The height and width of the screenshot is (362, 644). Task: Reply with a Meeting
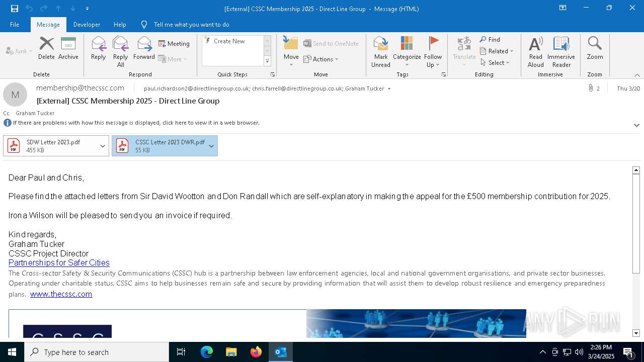174,44
